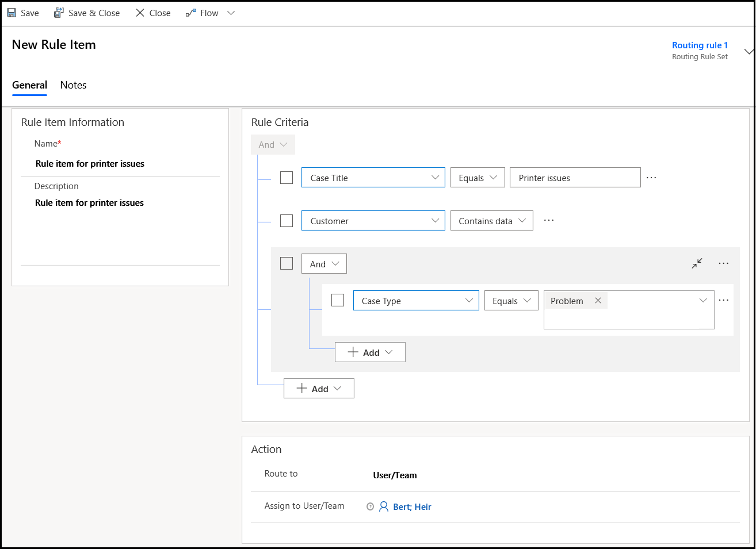Open the Flow menu dropdown arrow
This screenshot has width=756, height=549.
tap(231, 13)
